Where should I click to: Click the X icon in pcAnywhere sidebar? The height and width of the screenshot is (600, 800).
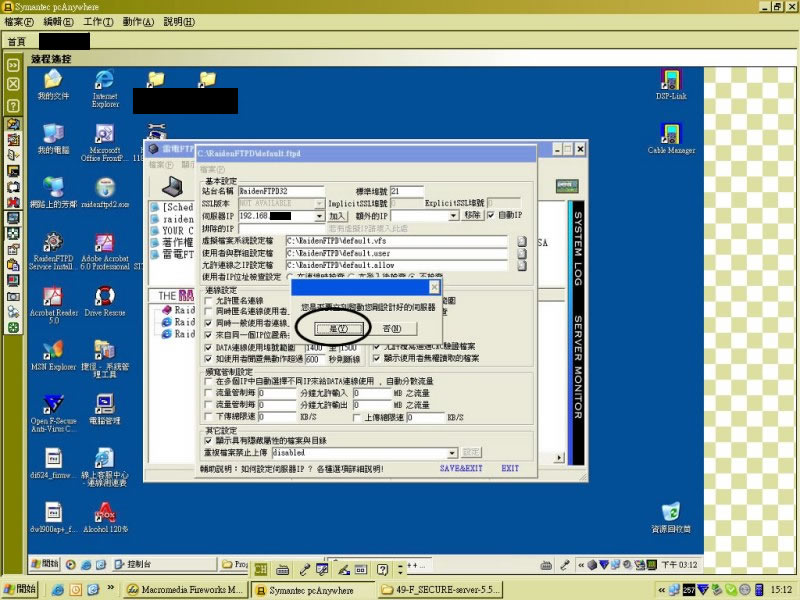pos(13,84)
